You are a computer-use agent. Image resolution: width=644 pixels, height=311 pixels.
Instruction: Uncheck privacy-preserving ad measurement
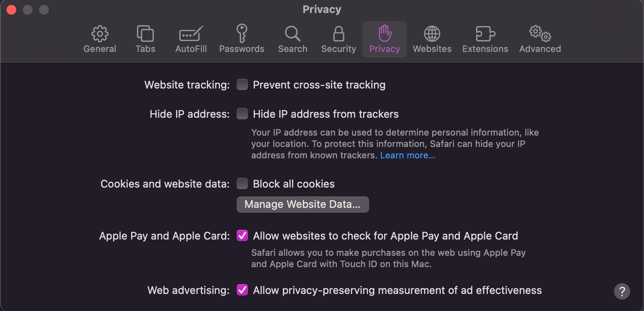click(242, 290)
